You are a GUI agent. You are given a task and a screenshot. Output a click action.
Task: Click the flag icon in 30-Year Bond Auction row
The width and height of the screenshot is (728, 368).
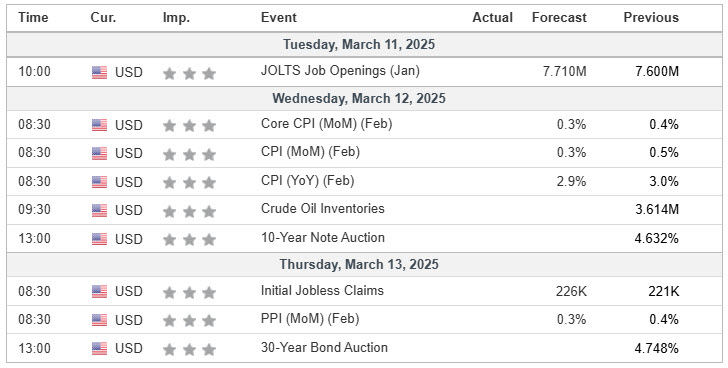(x=99, y=349)
